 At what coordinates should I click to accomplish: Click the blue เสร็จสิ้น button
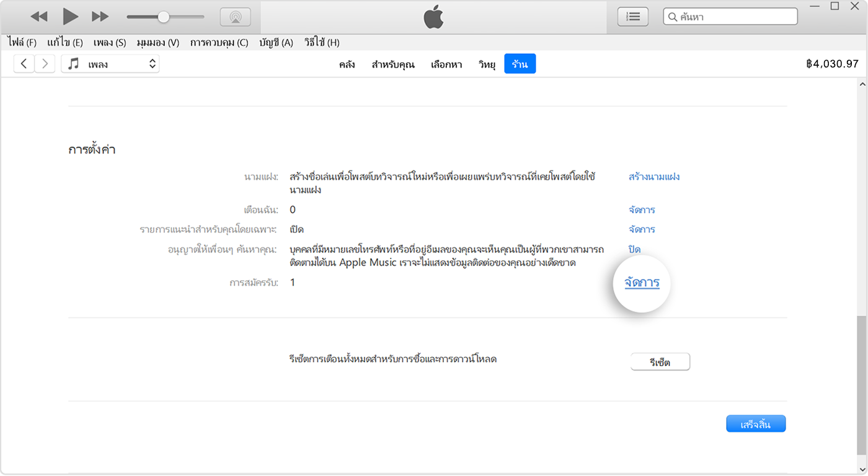pyautogui.click(x=756, y=424)
